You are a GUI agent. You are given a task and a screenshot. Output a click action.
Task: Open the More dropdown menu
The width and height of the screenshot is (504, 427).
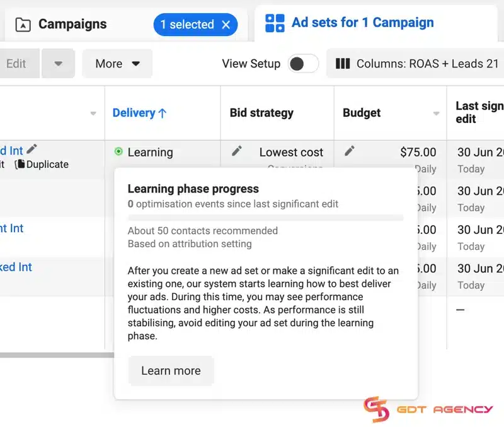point(117,64)
